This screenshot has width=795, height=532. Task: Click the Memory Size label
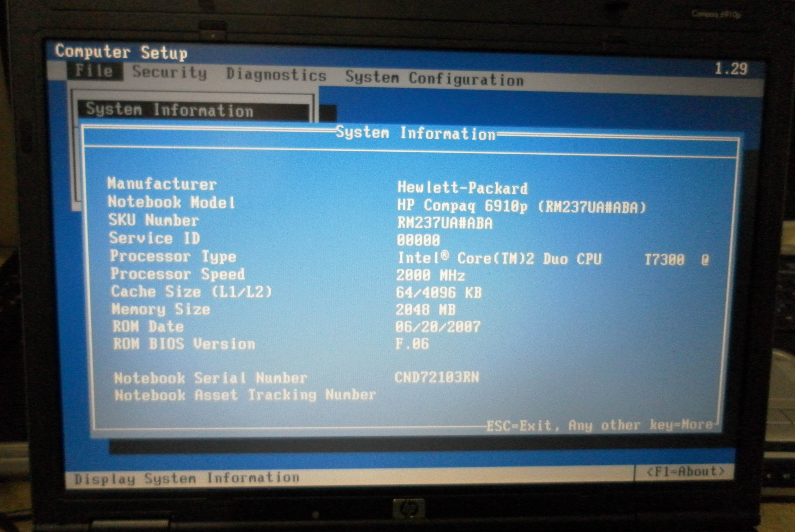161,309
